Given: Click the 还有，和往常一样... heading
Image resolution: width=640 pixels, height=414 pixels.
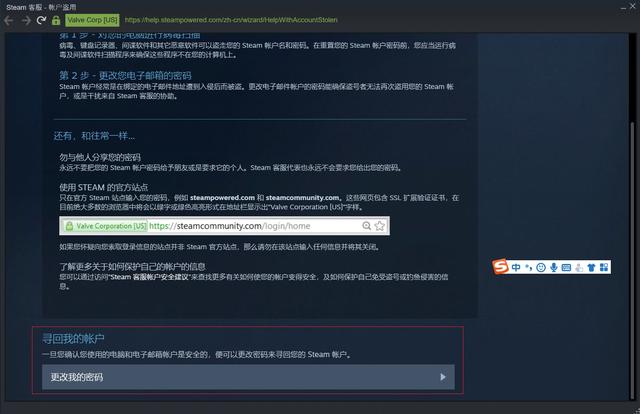Looking at the screenshot, I should coord(94,136).
